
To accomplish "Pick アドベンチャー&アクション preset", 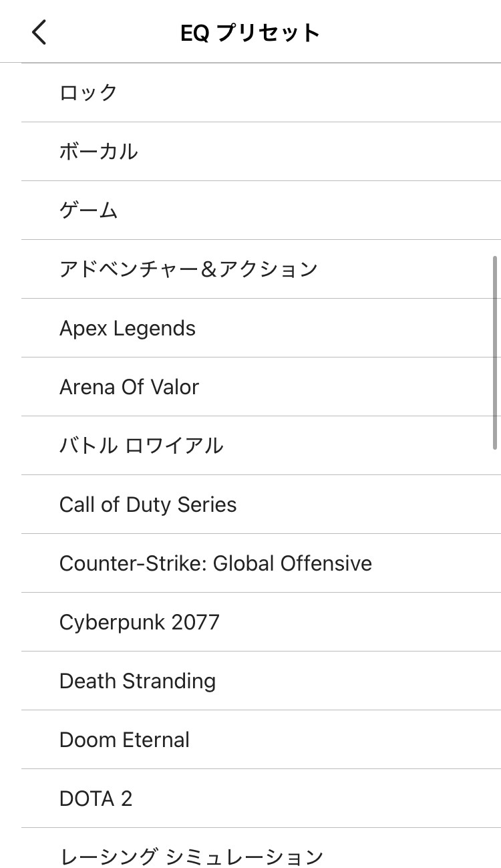I will click(x=188, y=269).
